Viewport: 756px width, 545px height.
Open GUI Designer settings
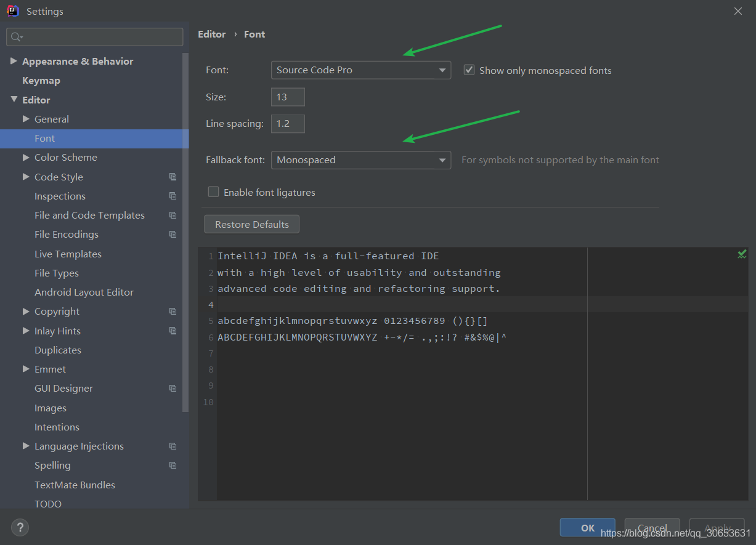(x=63, y=388)
